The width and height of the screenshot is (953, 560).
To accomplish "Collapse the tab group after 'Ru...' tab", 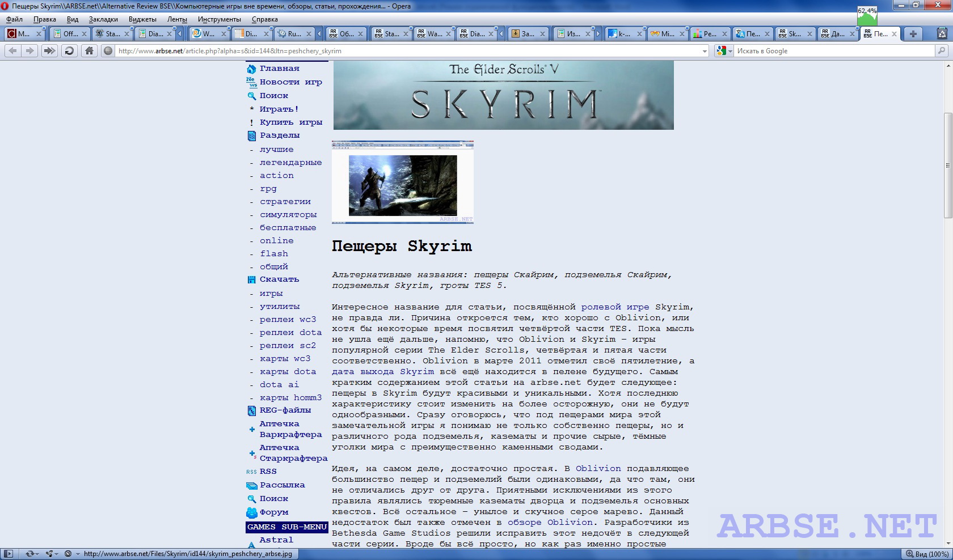I will 319,34.
